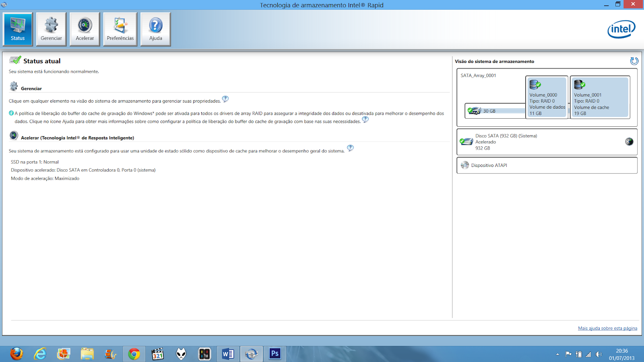Screen dimensions: 644x362
Task: Open Internet Explorer from the taskbar
Action: 40,354
